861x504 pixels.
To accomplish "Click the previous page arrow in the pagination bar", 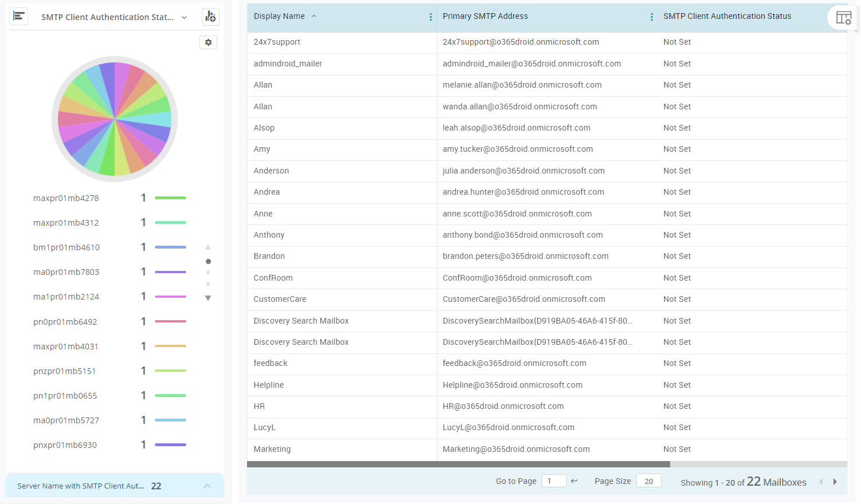I will click(821, 482).
